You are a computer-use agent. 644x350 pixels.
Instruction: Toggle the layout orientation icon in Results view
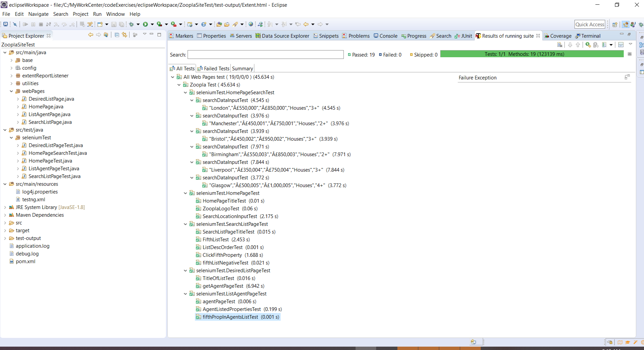[620, 44]
